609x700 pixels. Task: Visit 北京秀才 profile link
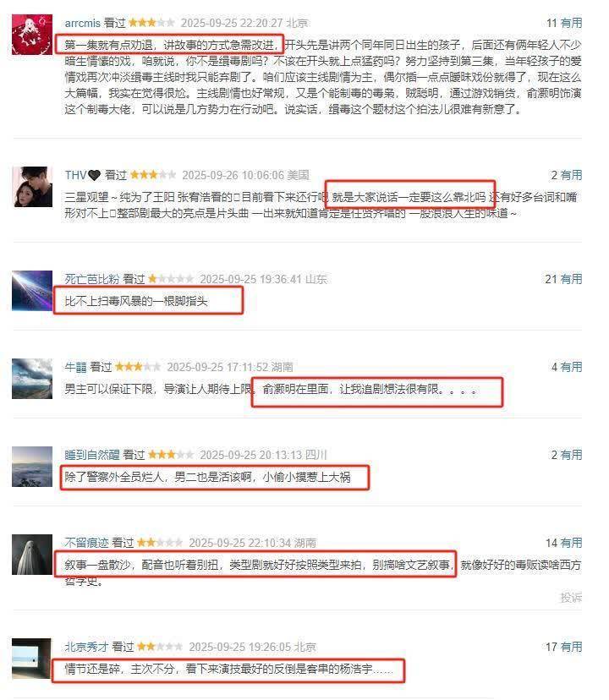click(86, 647)
